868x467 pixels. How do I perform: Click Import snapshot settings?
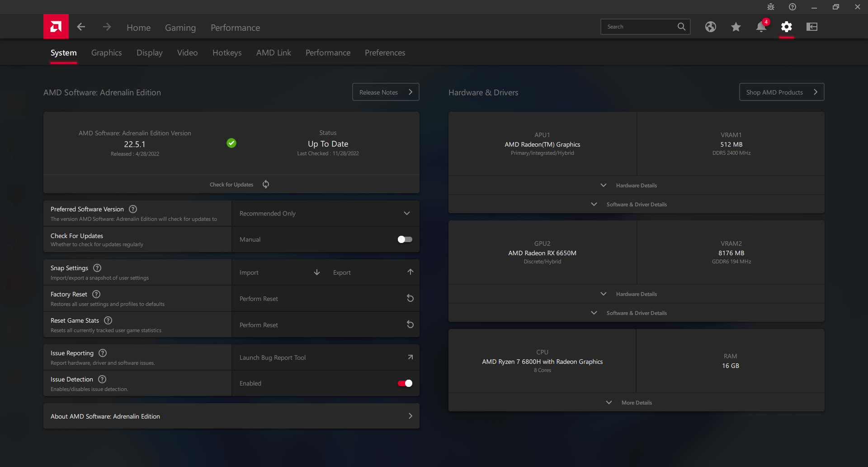pyautogui.click(x=279, y=272)
